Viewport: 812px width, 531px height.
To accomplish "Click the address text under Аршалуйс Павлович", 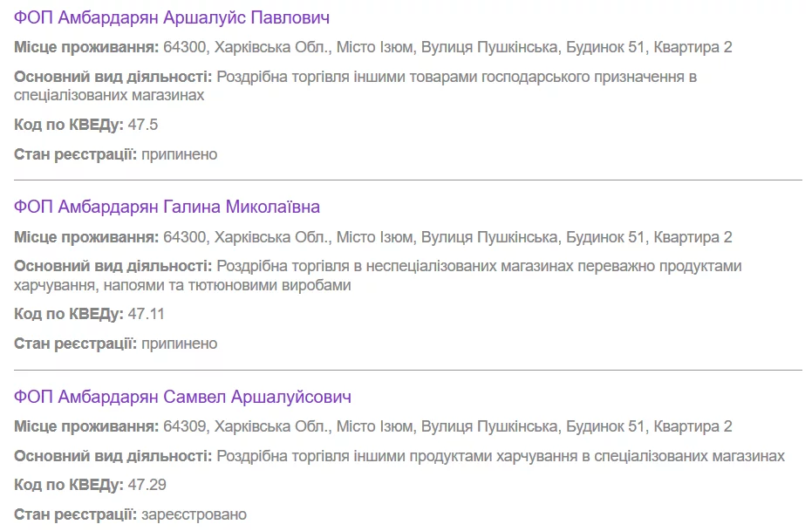I will pyautogui.click(x=447, y=47).
